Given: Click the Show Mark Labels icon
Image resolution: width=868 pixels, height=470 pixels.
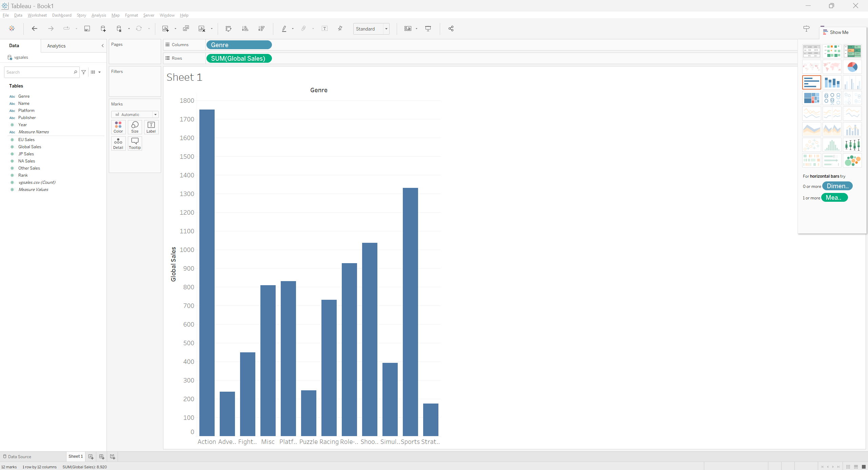Looking at the screenshot, I should pyautogui.click(x=324, y=28).
